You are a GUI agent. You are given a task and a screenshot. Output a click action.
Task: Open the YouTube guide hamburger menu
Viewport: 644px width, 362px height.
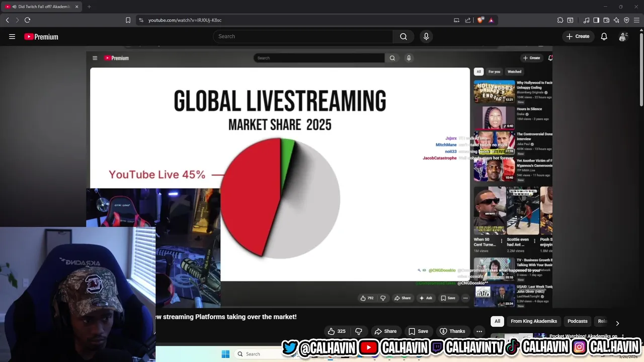click(12, 36)
